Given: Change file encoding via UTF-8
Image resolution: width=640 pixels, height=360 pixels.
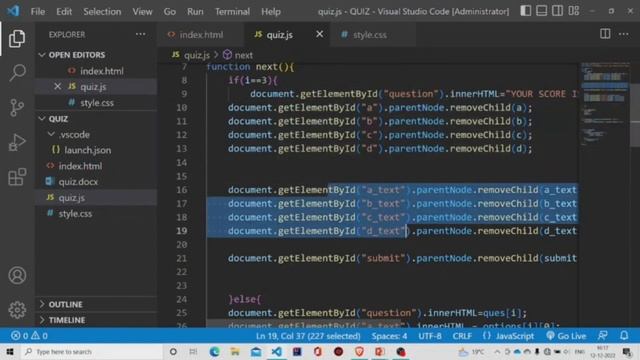Looking at the screenshot, I should click(430, 336).
